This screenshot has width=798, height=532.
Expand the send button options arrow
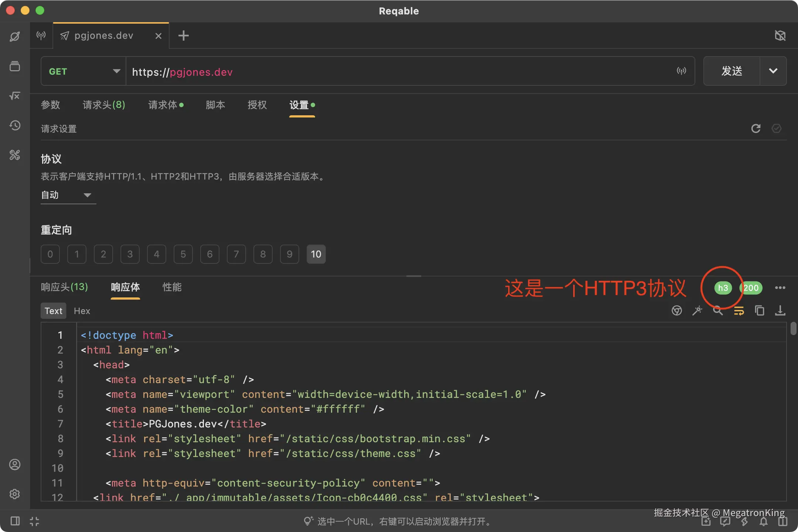(x=773, y=71)
